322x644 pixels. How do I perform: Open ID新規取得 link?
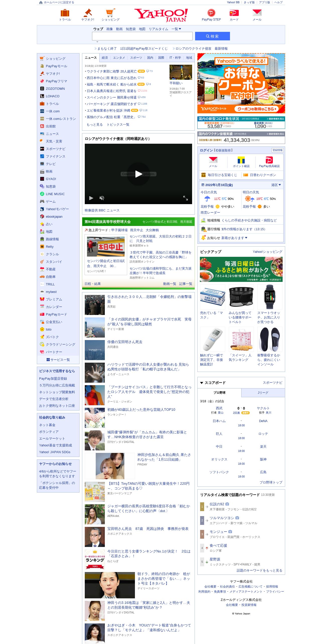pos(223,150)
